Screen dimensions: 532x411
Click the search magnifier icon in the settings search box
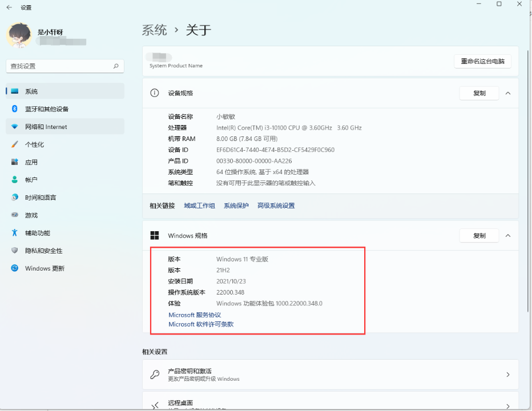[x=116, y=66]
